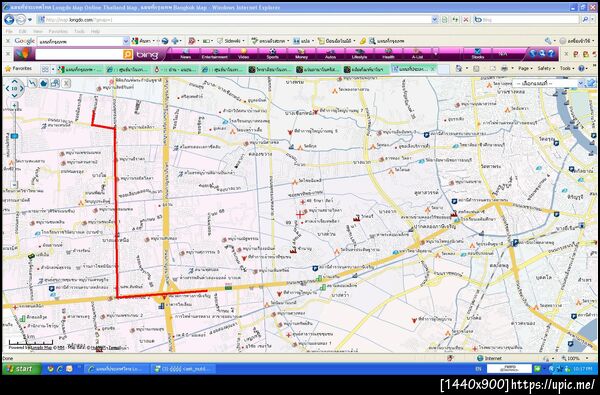
Task: Refresh the page with the green arrows icon
Action: [x=455, y=20]
